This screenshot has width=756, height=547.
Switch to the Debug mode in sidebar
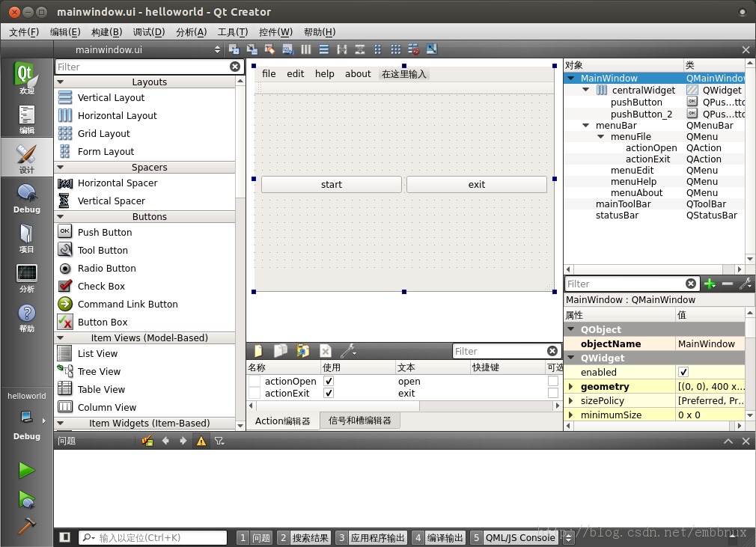pos(26,198)
